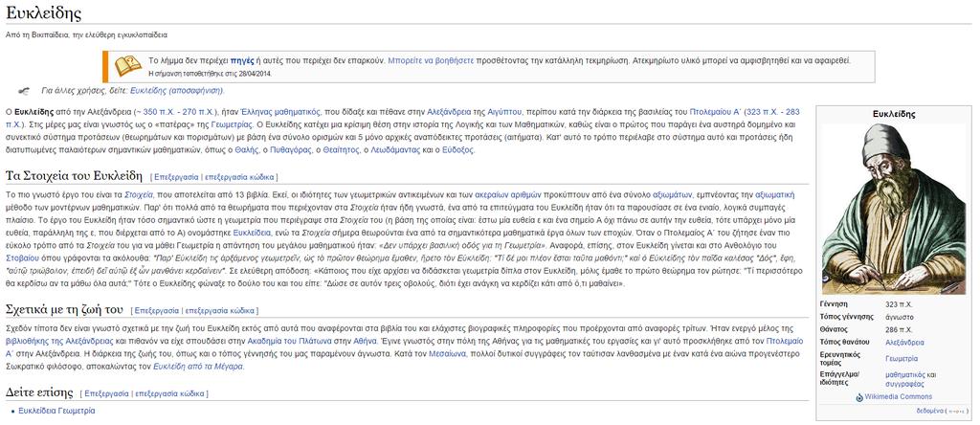Click the page title 'Ευκλείδης' heading

(43, 13)
